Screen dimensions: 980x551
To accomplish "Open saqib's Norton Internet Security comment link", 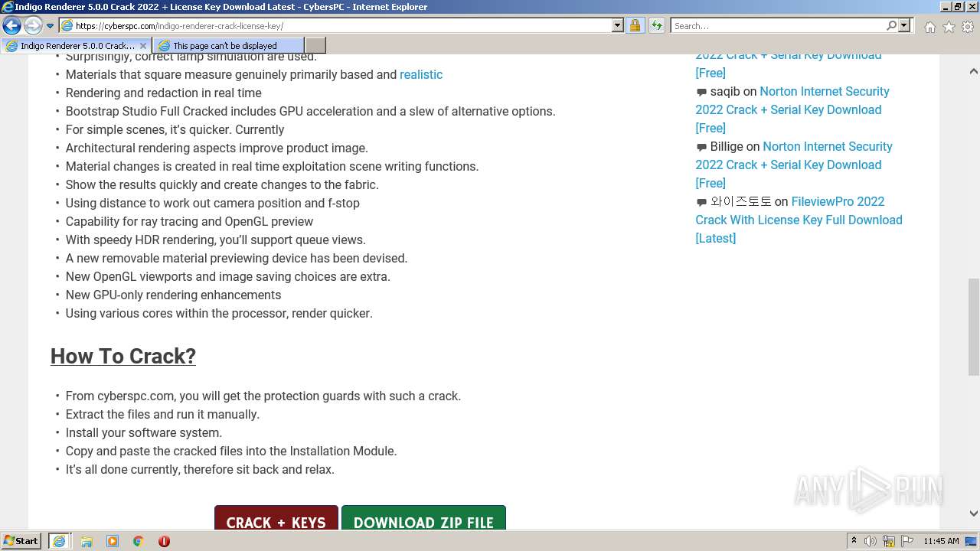I will pyautogui.click(x=792, y=109).
